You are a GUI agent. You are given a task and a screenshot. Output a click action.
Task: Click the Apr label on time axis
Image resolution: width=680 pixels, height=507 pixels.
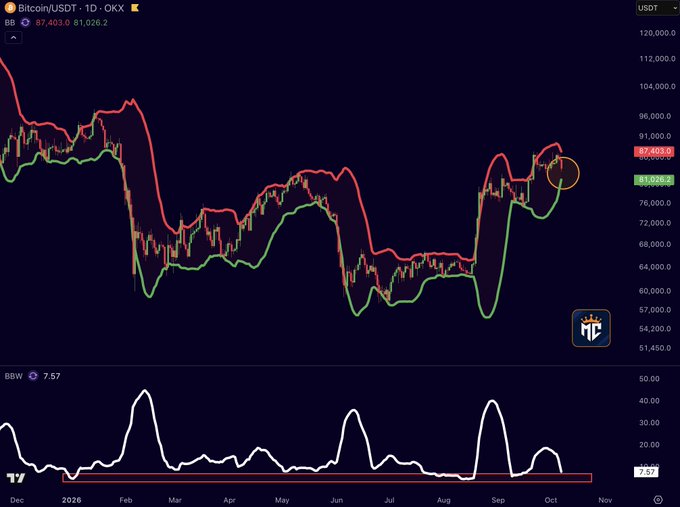229,500
